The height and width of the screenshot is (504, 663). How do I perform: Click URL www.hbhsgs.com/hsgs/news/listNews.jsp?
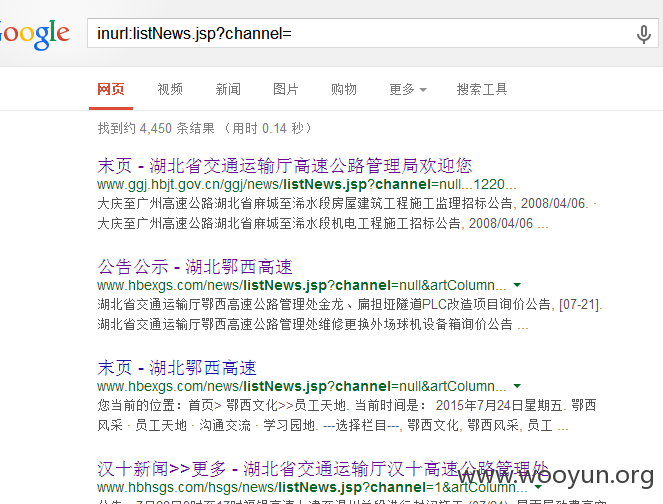[312, 488]
